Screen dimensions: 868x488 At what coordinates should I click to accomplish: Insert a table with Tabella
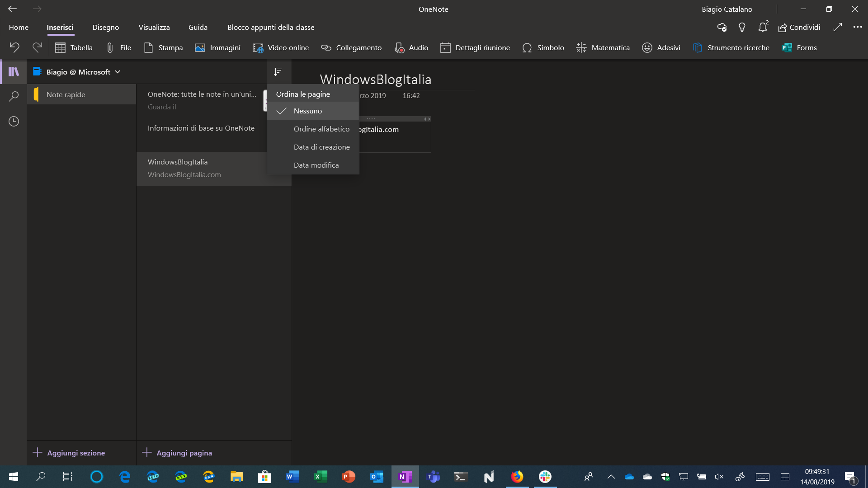[74, 47]
